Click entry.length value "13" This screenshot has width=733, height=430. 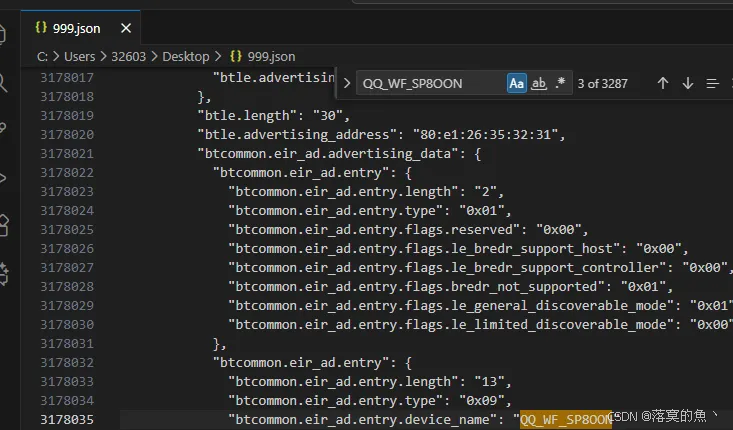pos(489,381)
